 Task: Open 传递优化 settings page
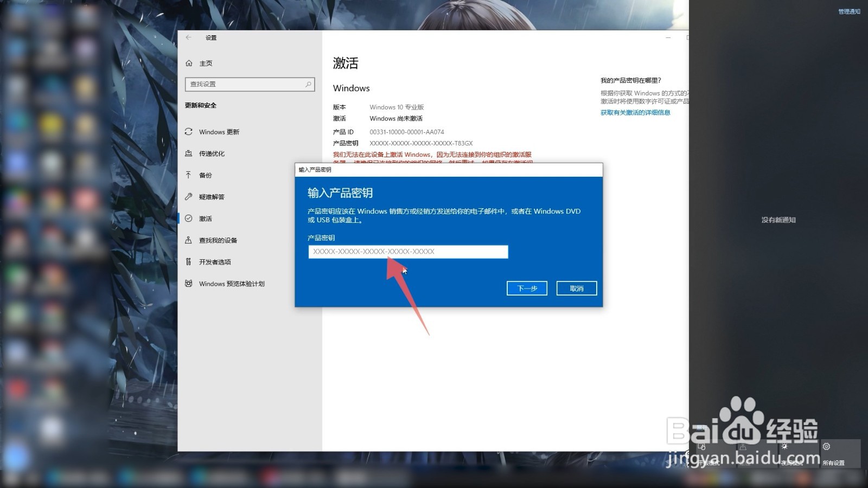250,153
